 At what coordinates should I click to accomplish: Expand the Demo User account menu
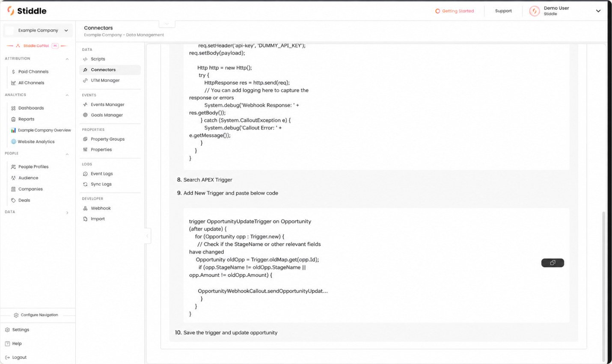click(598, 11)
